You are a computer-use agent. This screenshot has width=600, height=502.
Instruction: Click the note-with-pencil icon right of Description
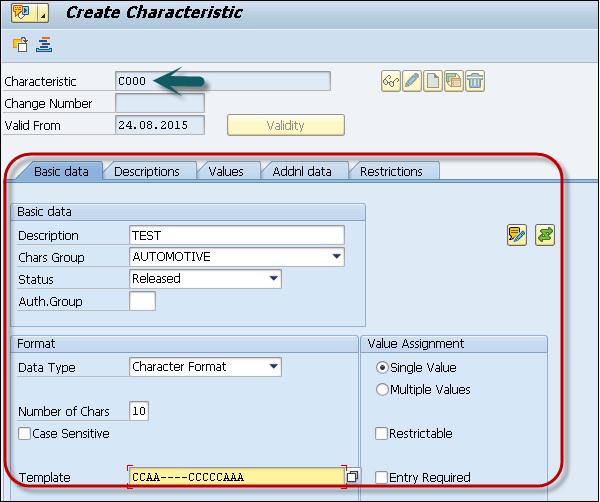[x=516, y=236]
